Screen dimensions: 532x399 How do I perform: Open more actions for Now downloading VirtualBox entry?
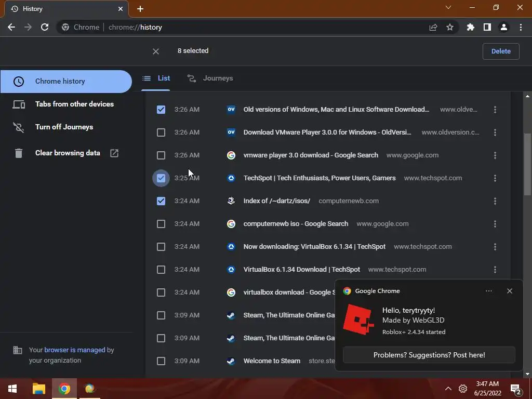(495, 247)
